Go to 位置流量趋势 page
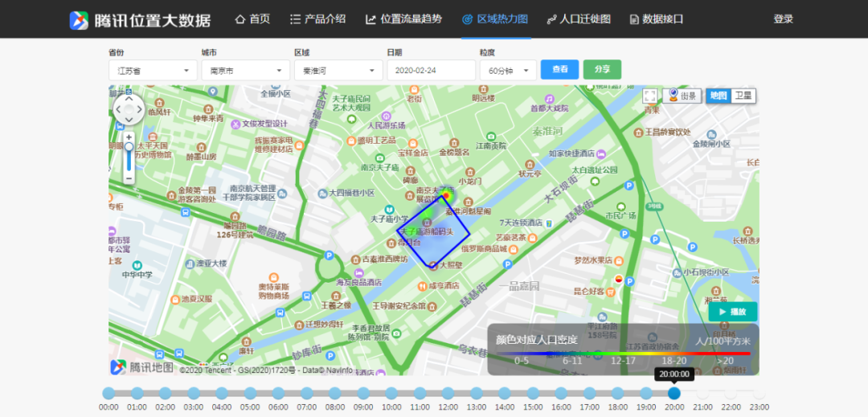This screenshot has width=868, height=417. pos(403,19)
